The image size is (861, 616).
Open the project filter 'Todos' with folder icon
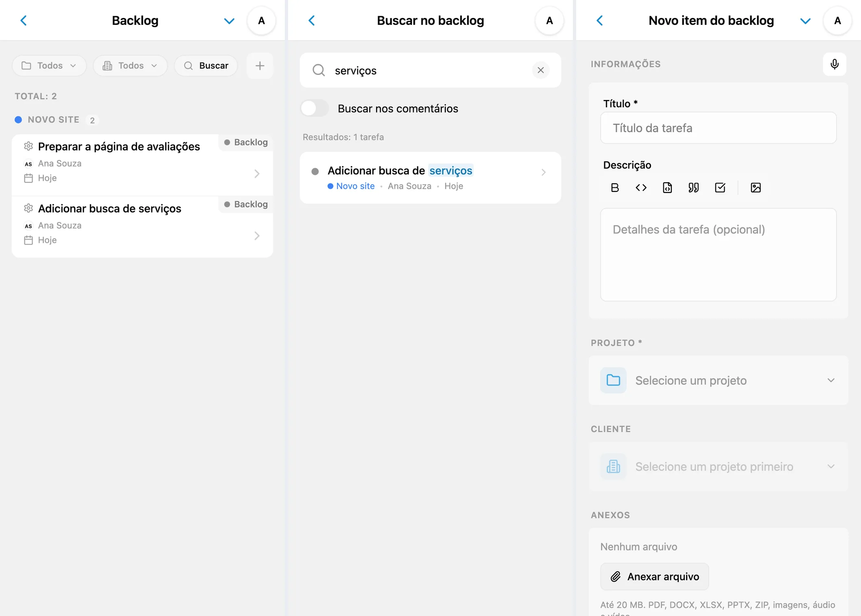click(x=49, y=66)
